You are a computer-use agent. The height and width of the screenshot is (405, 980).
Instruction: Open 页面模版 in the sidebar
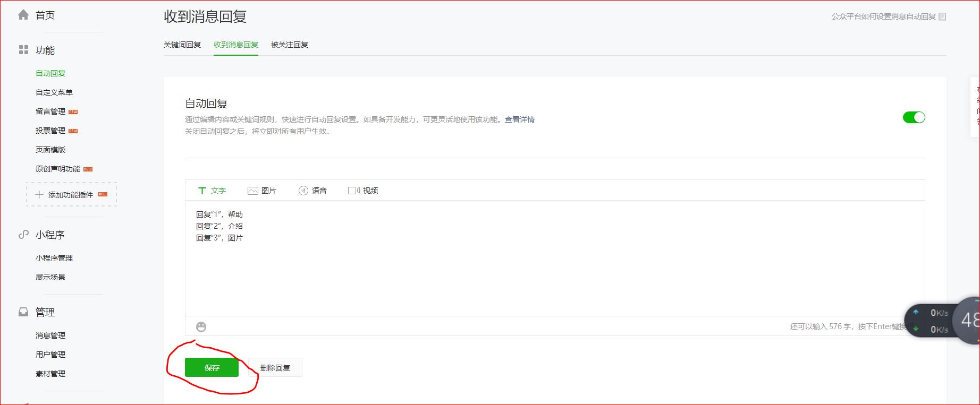pyautogui.click(x=50, y=150)
